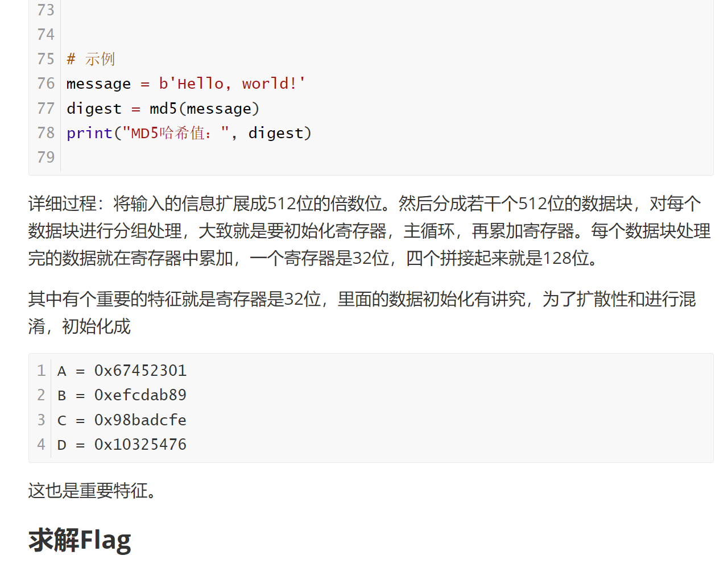Click the value 0x67452301 for register A
This screenshot has height=572, width=728.
140,371
